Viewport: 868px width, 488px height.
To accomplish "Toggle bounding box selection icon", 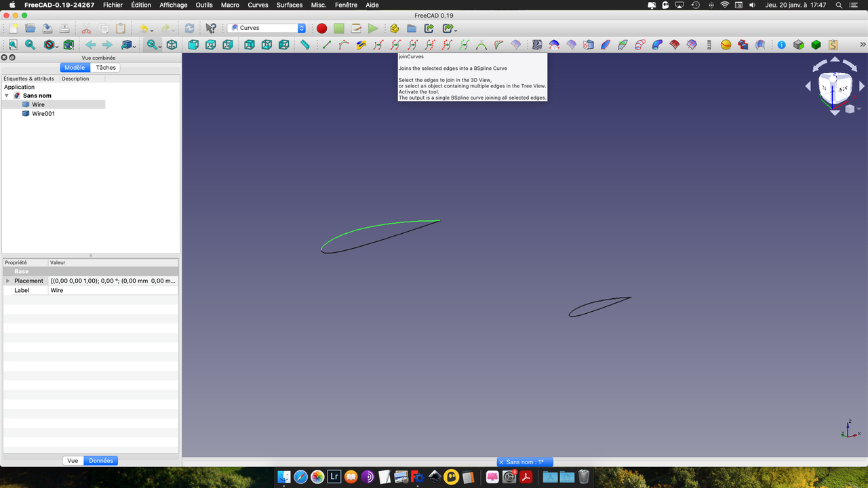I will point(68,45).
